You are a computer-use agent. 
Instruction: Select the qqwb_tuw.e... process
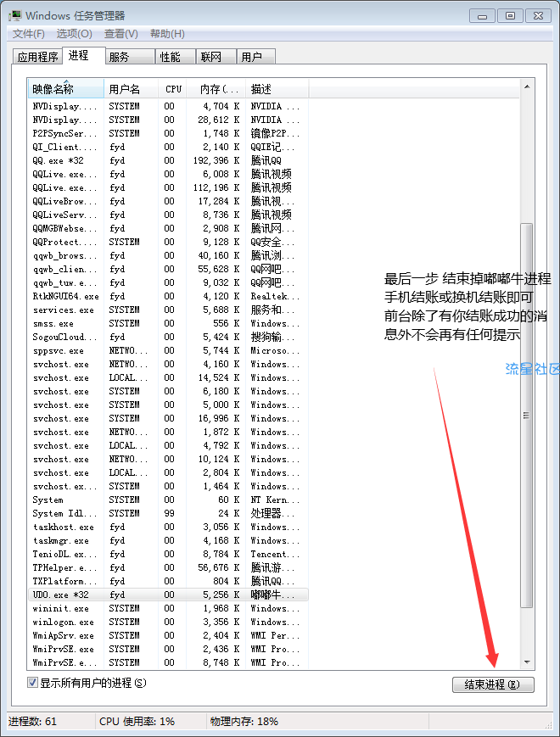pyautogui.click(x=168, y=282)
